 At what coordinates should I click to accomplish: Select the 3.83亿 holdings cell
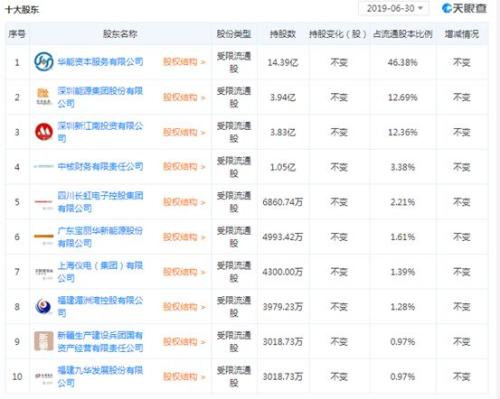click(283, 132)
